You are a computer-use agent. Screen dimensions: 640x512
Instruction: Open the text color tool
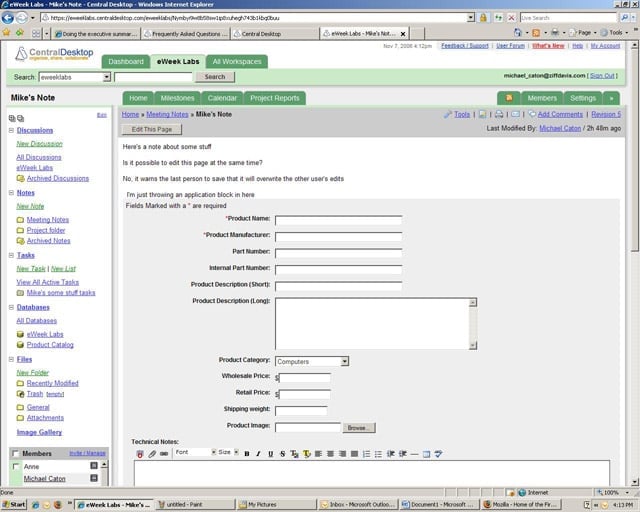[x=294, y=454]
